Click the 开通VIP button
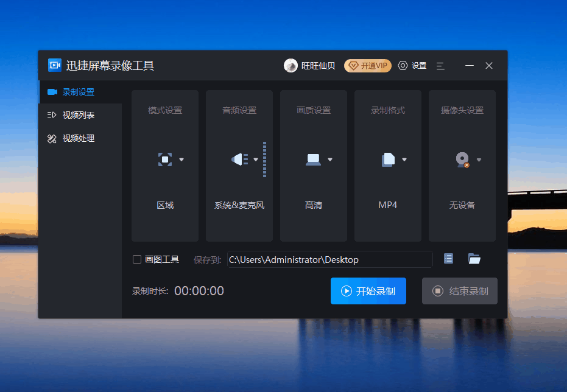Screen dimensions: 567x392 click(x=367, y=66)
